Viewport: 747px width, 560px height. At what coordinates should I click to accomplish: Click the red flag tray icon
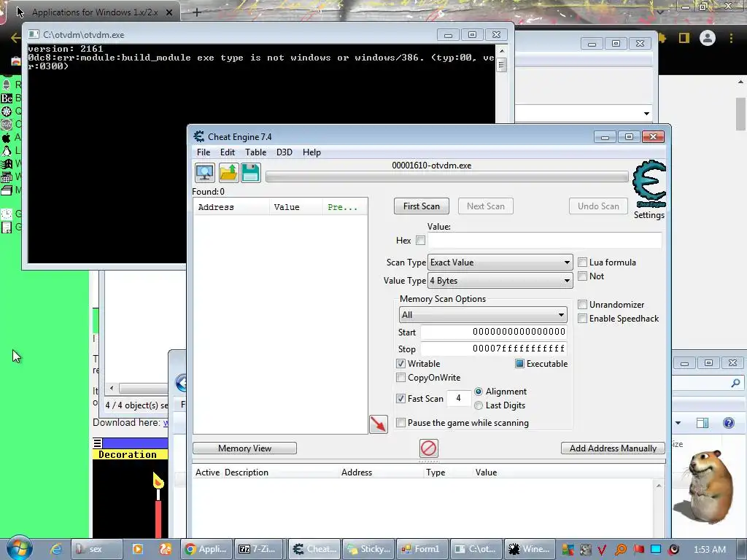[x=638, y=550]
